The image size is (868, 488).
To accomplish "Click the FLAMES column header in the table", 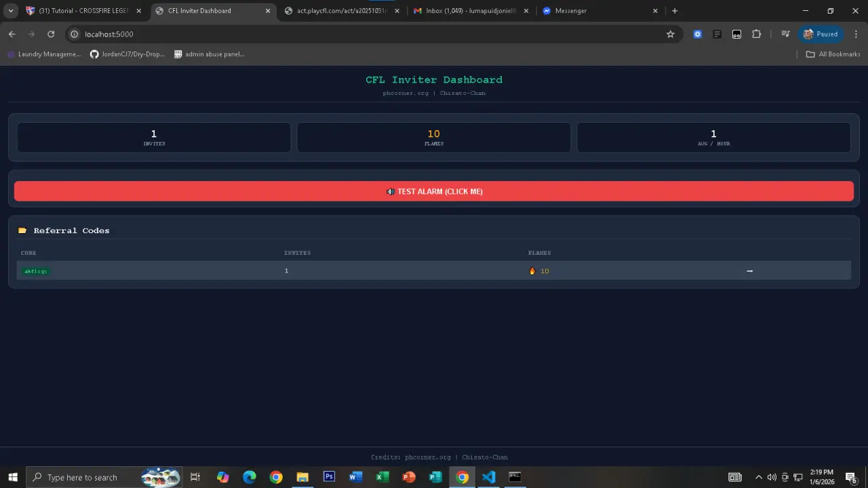I will coord(540,253).
